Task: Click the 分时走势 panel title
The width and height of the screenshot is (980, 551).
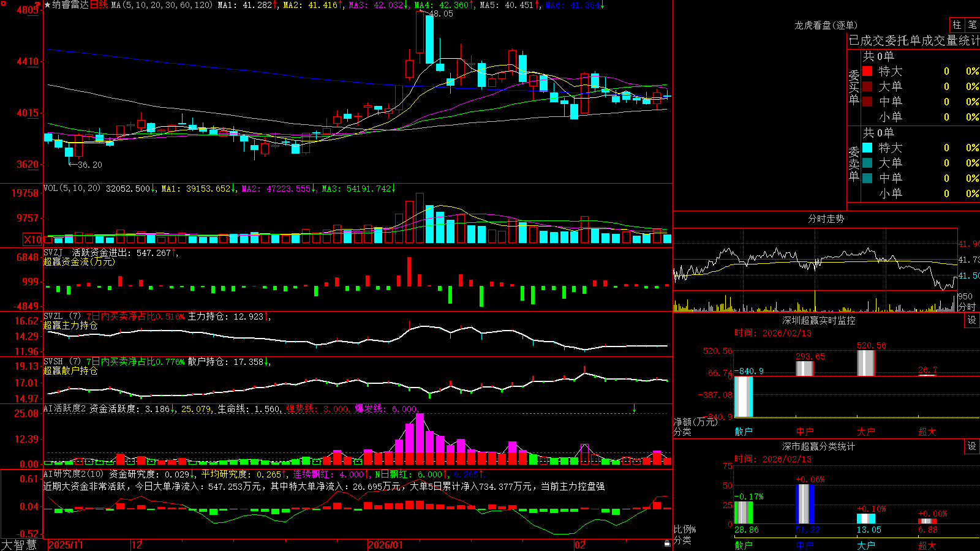Action: 826,219
